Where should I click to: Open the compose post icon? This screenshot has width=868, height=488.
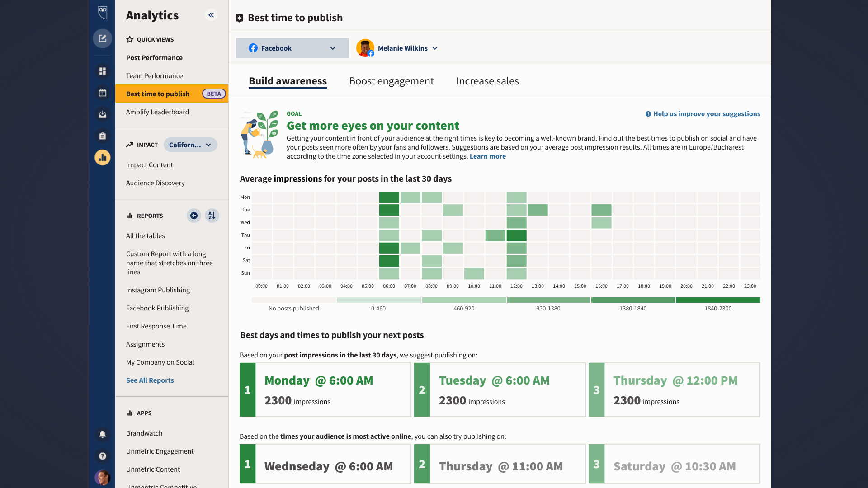pos(103,38)
